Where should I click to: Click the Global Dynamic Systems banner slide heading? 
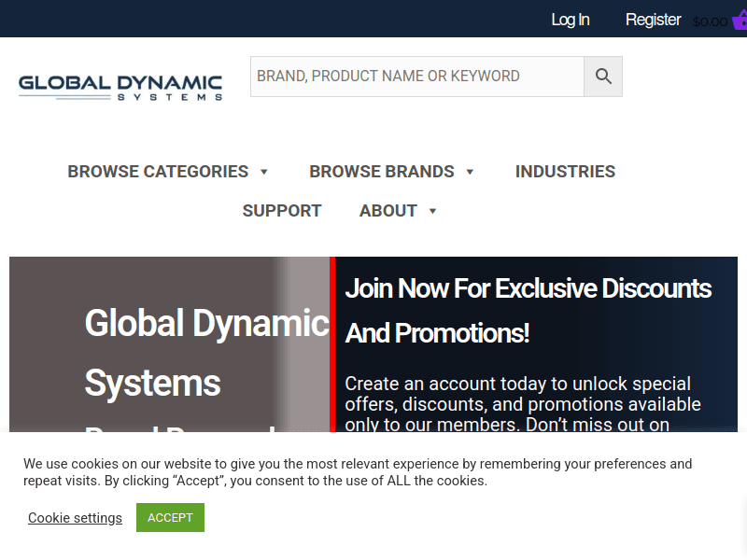click(x=206, y=353)
